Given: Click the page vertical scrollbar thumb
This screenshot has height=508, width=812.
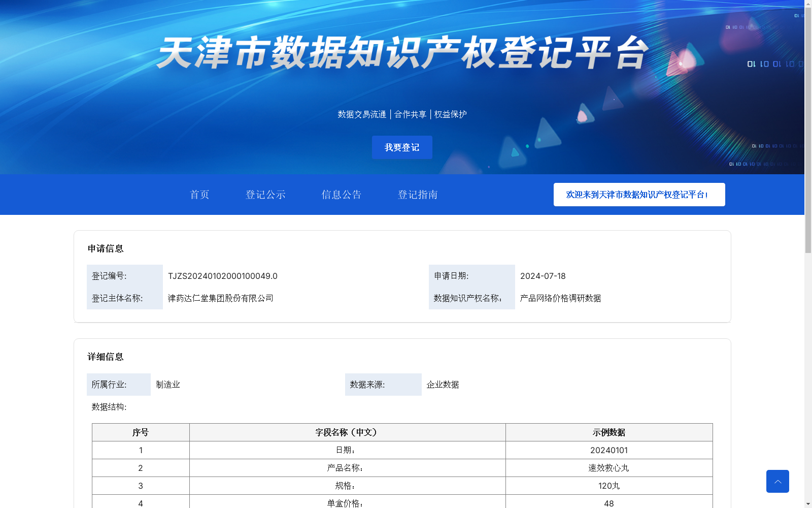Looking at the screenshot, I should tap(808, 131).
